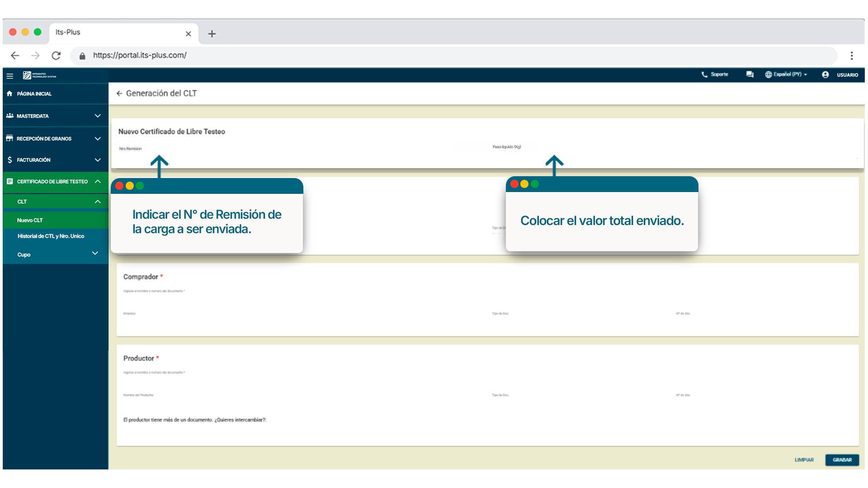Open the hamburger menu icon

click(x=10, y=76)
